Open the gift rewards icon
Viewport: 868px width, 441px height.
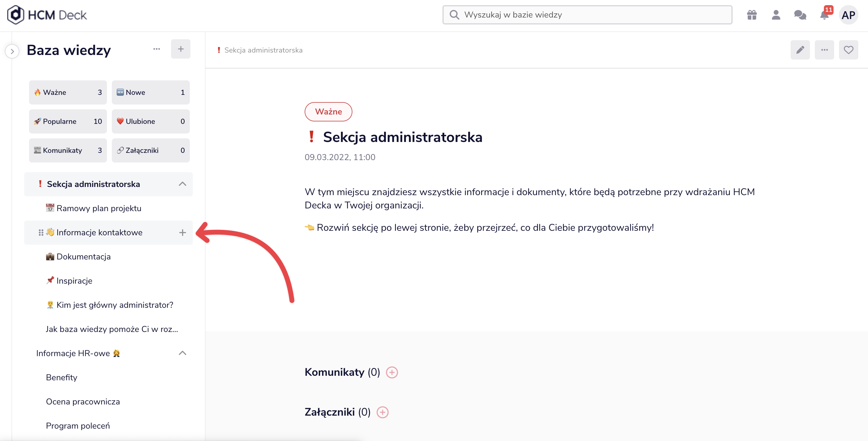coord(752,15)
